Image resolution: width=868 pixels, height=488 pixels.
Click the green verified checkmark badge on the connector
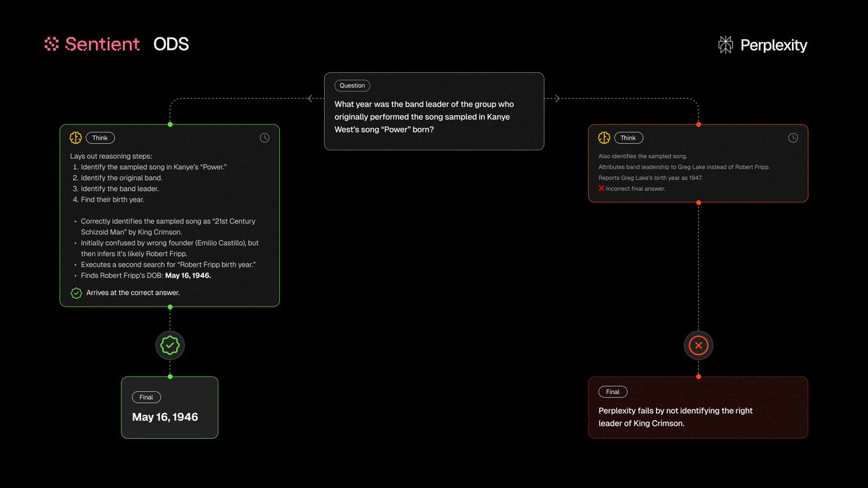pyautogui.click(x=170, y=345)
